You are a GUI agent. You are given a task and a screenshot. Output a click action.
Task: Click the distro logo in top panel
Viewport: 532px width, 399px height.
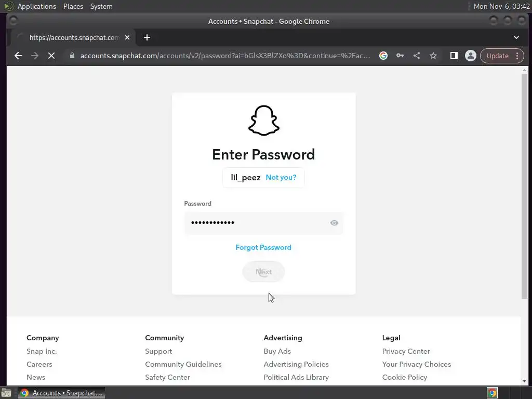[x=9, y=6]
